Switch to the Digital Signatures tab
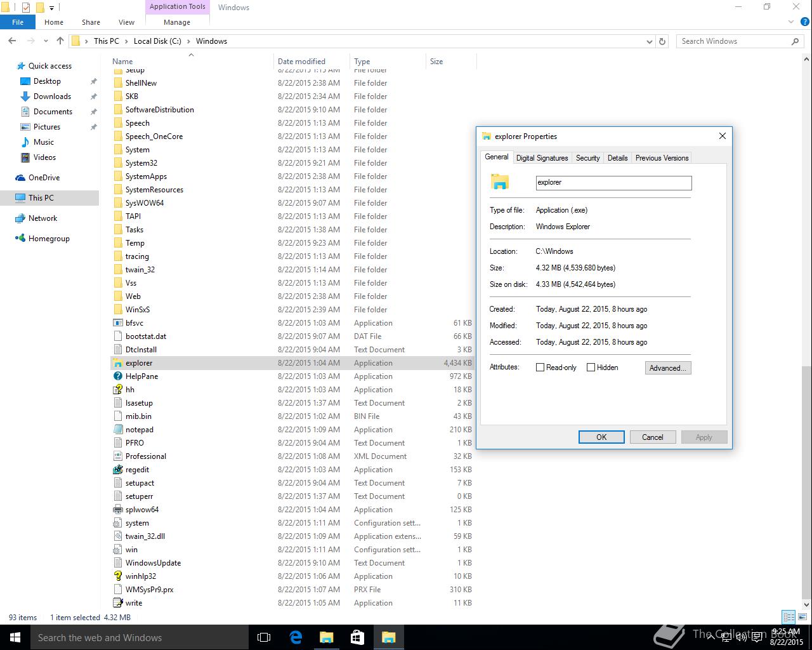 542,158
